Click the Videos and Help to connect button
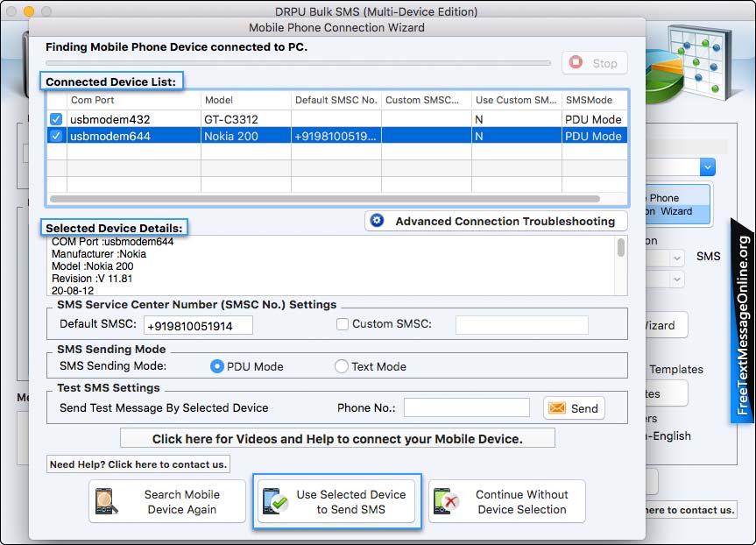756x545 pixels. click(337, 438)
